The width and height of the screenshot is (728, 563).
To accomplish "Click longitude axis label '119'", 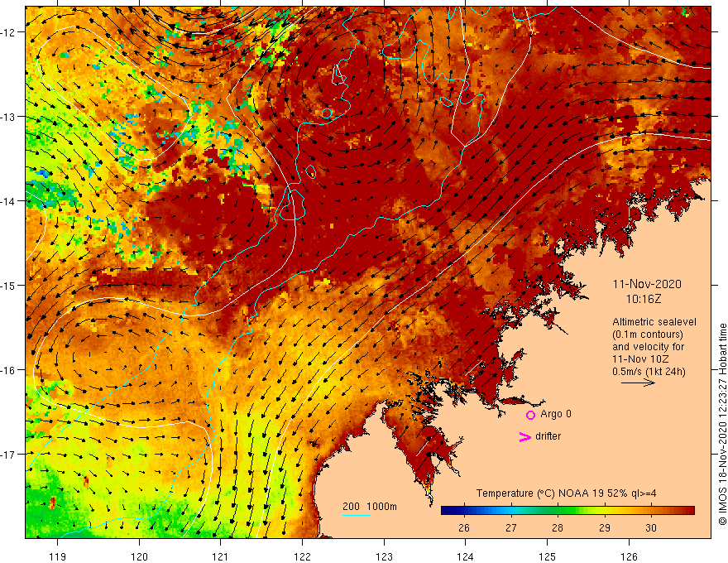I will coord(58,556).
